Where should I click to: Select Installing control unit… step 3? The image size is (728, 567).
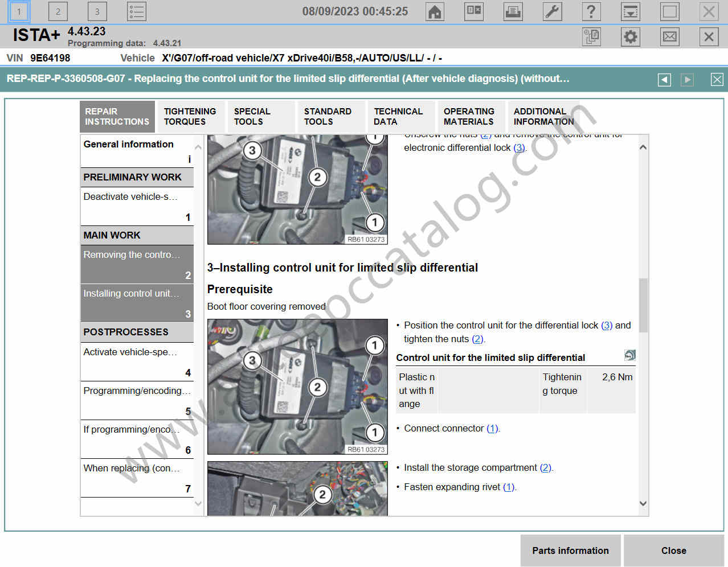[137, 303]
